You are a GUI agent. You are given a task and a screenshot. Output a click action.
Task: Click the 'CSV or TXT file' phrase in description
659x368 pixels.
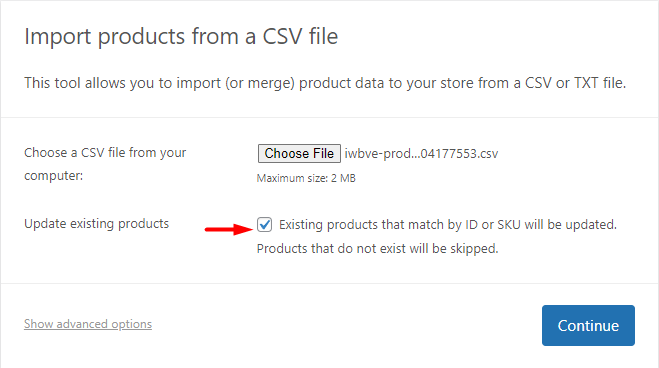pos(575,83)
